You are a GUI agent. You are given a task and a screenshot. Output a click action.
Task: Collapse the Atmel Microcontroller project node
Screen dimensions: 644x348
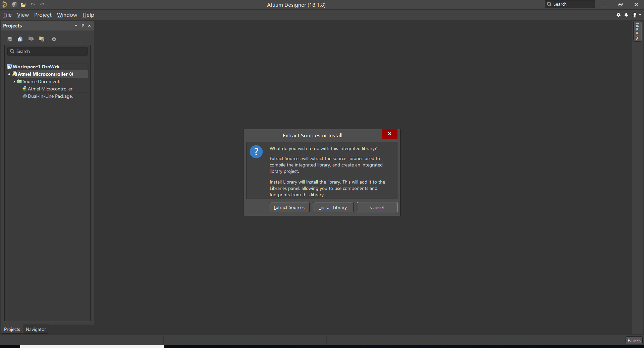(x=9, y=74)
